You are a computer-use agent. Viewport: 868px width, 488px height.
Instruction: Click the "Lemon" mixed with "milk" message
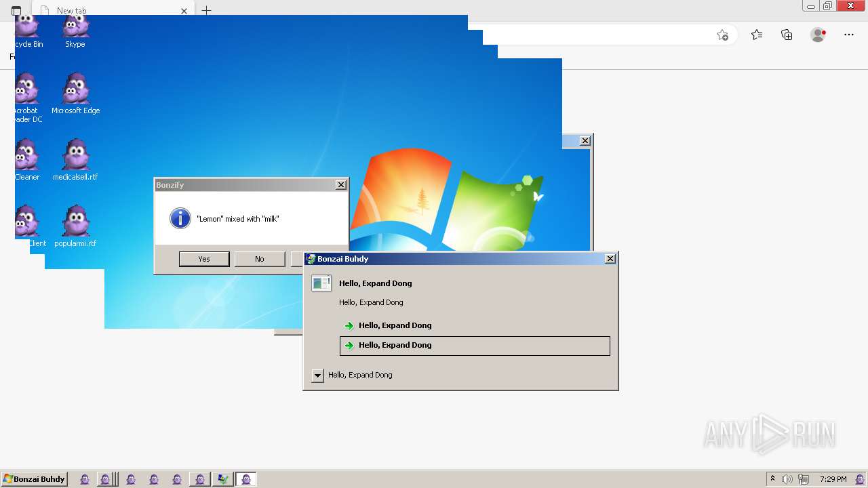238,219
